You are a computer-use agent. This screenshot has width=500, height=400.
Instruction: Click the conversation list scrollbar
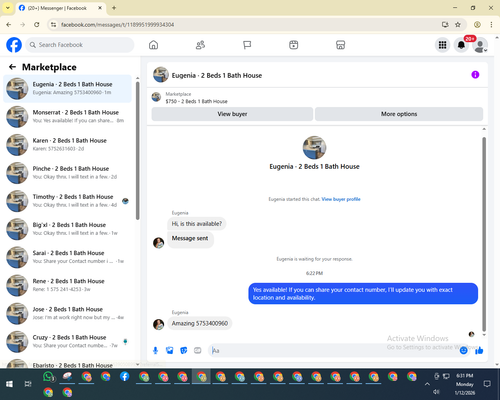point(137,150)
